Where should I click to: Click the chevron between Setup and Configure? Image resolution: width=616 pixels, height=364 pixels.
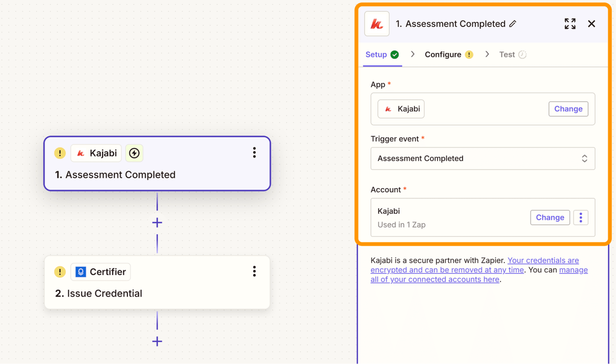tap(413, 54)
